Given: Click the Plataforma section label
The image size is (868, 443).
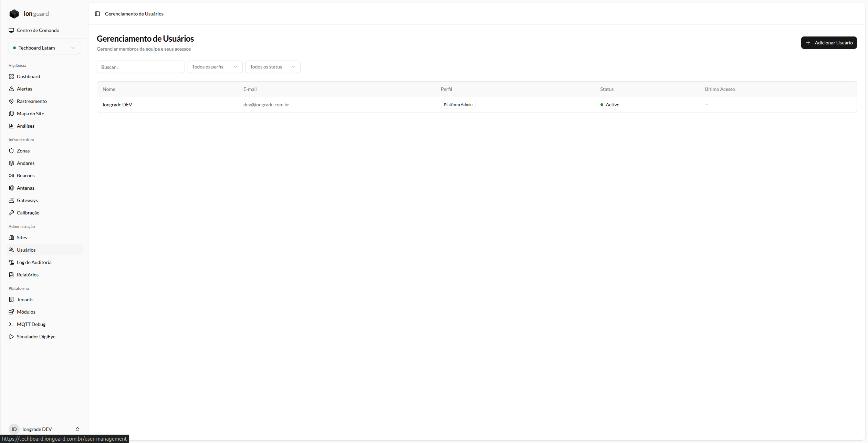Looking at the screenshot, I should 19,288.
